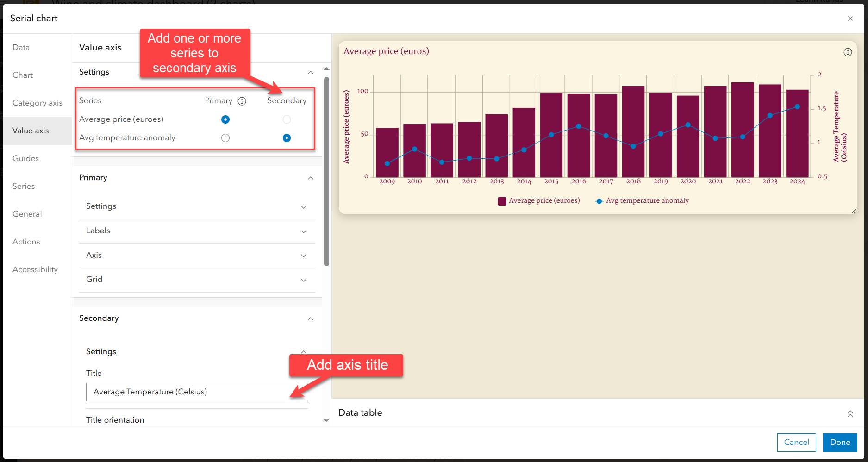The height and width of the screenshot is (462, 868).
Task: Click the Cancel button
Action: 797,442
